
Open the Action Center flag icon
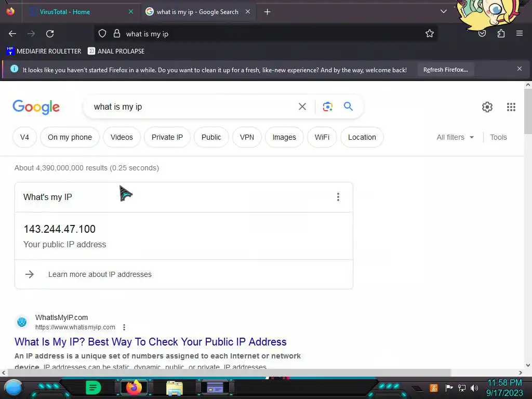click(x=449, y=388)
